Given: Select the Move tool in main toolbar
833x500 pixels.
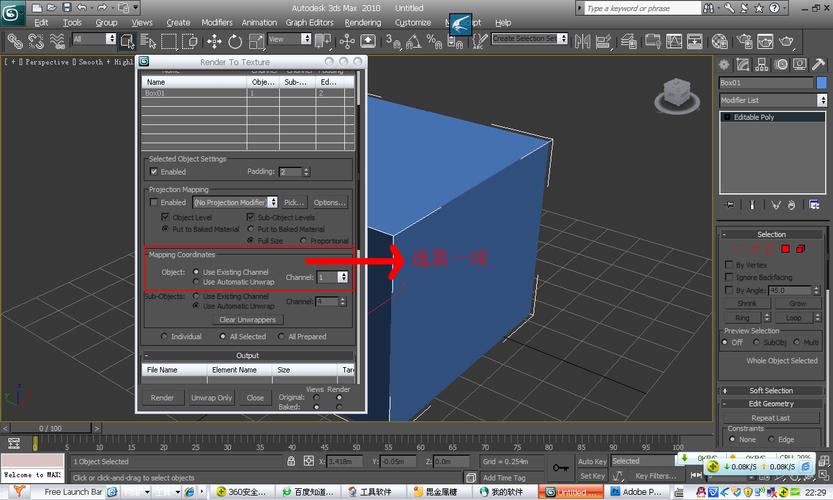Looking at the screenshot, I should pyautogui.click(x=214, y=41).
